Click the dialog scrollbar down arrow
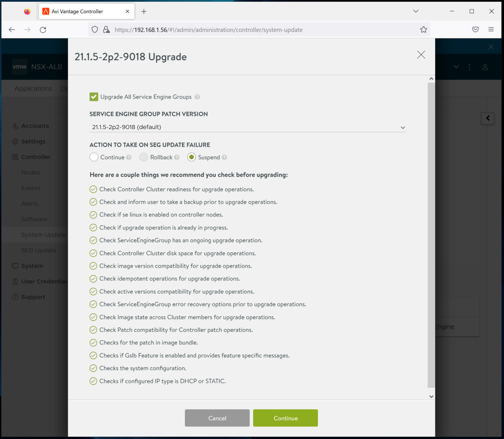This screenshot has width=504, height=439. click(431, 396)
